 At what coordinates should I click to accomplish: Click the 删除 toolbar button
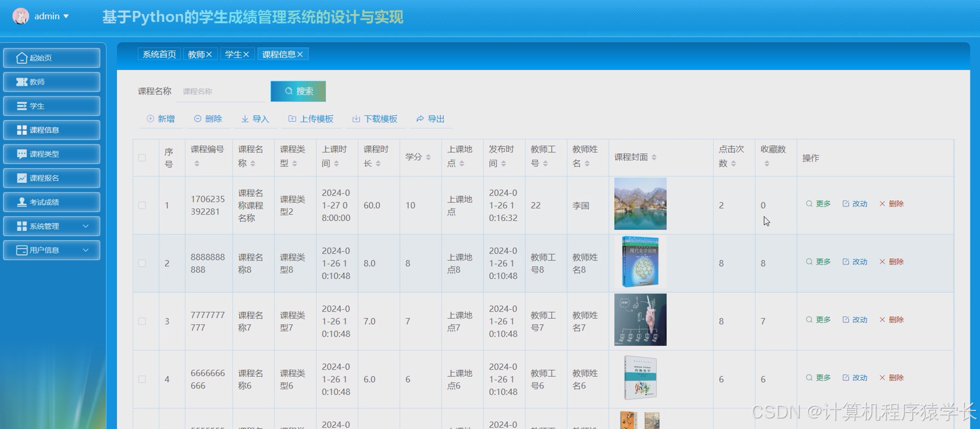pos(208,119)
